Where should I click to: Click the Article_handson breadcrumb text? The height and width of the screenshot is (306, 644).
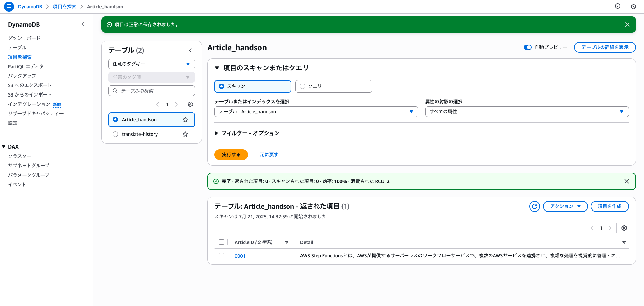[x=105, y=7]
